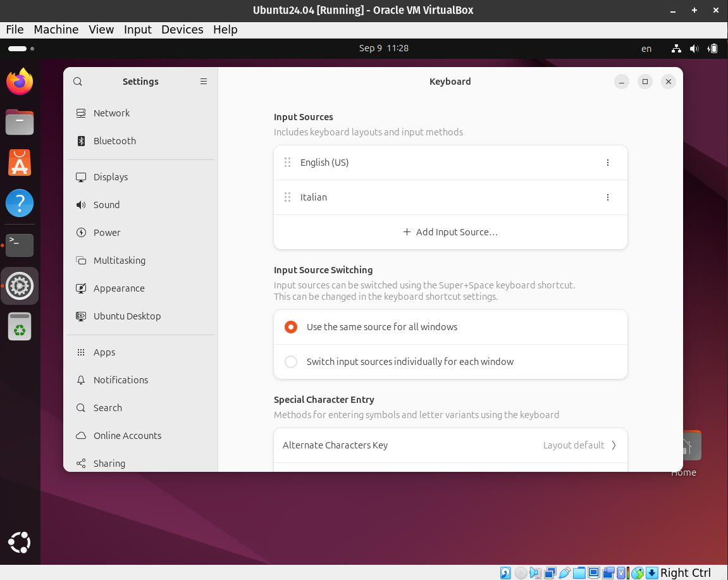The width and height of the screenshot is (728, 580).
Task: Go to the Sound settings panel
Action: (x=106, y=205)
